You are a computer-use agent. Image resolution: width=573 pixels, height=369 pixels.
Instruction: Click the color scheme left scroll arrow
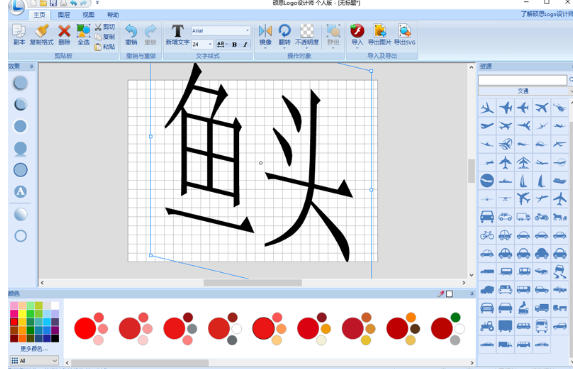67,363
